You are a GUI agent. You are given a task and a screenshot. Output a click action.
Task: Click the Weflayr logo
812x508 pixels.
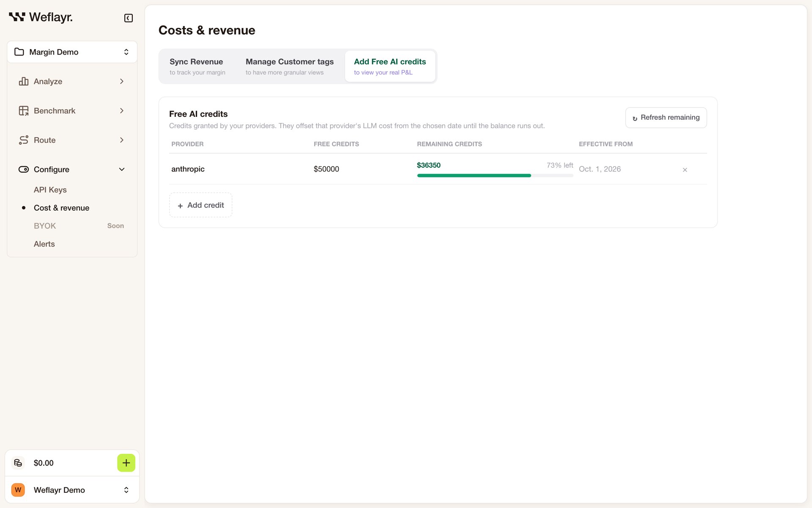click(41, 17)
